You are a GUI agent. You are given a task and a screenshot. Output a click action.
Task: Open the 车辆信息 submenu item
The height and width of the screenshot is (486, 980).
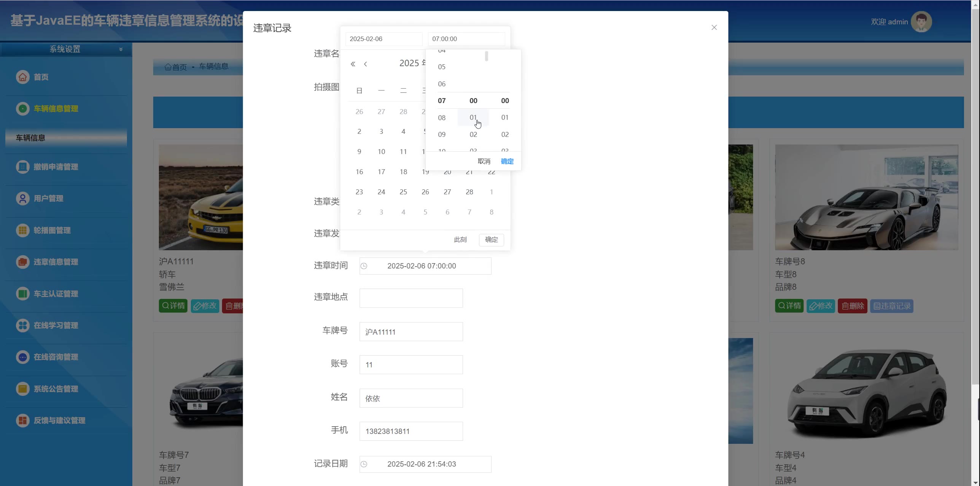point(31,138)
